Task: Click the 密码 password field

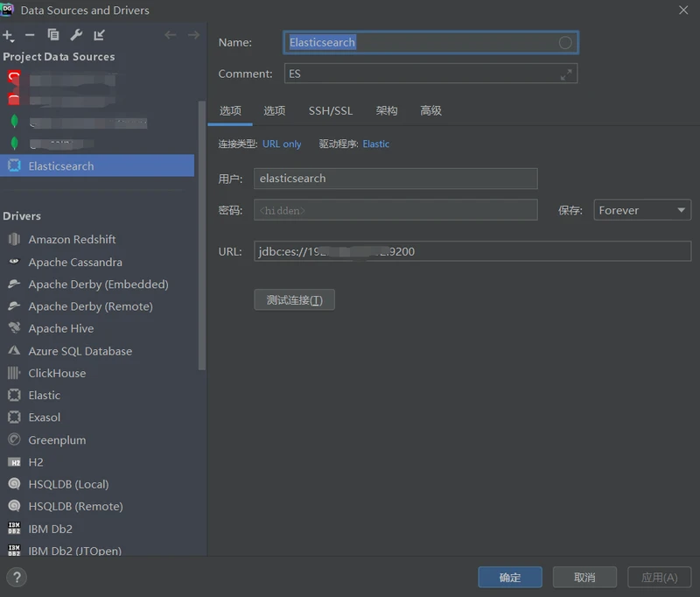Action: 395,210
